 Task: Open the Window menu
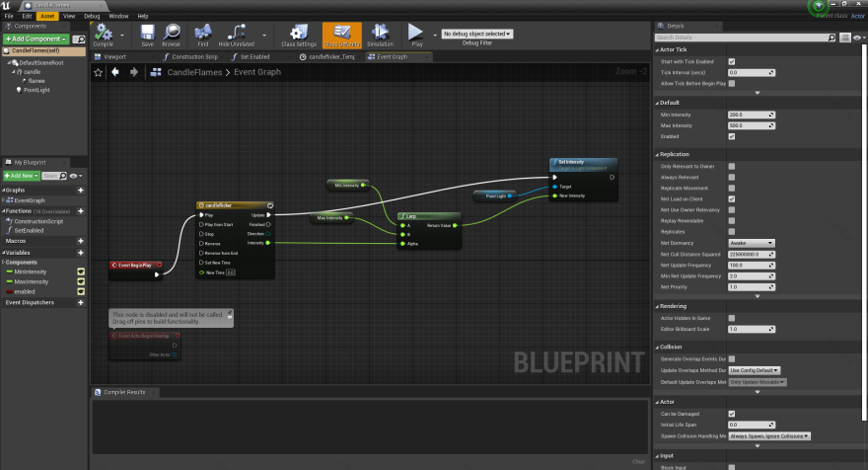tap(117, 16)
